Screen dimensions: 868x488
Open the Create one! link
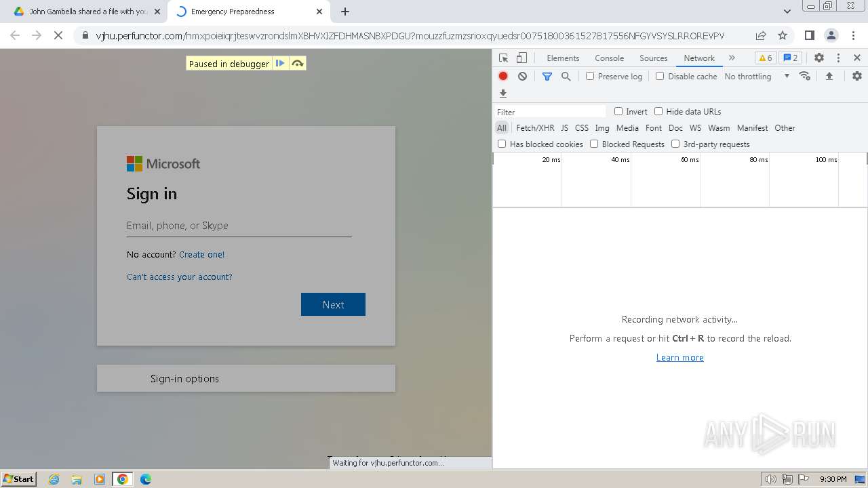pos(201,255)
